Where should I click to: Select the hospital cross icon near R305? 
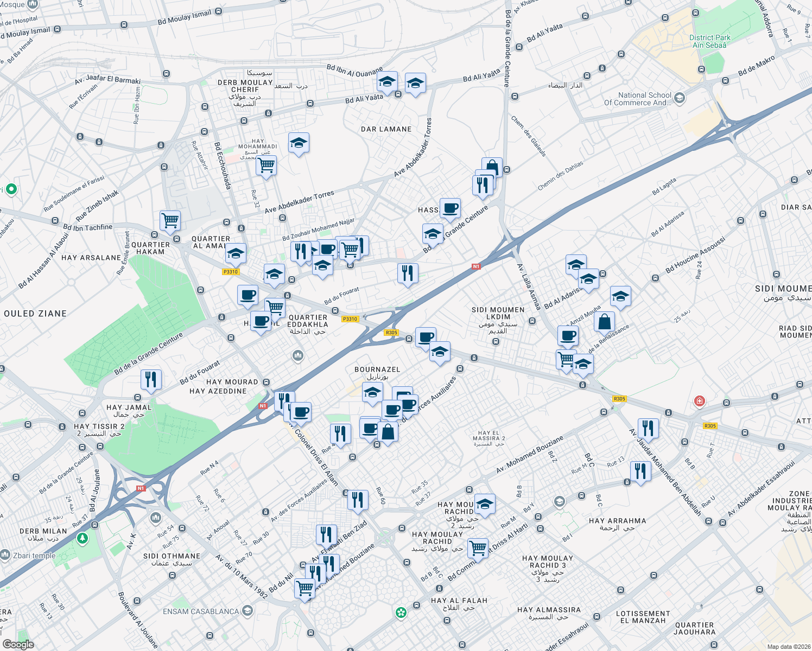[x=700, y=401]
